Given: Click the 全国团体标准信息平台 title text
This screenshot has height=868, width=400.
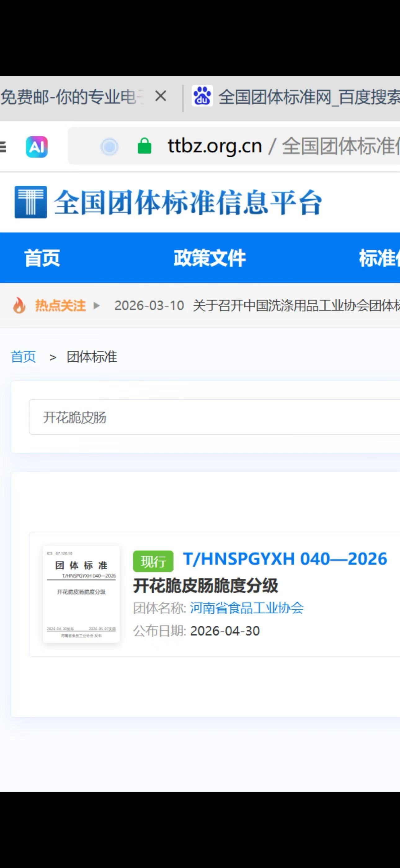Looking at the screenshot, I should (188, 202).
